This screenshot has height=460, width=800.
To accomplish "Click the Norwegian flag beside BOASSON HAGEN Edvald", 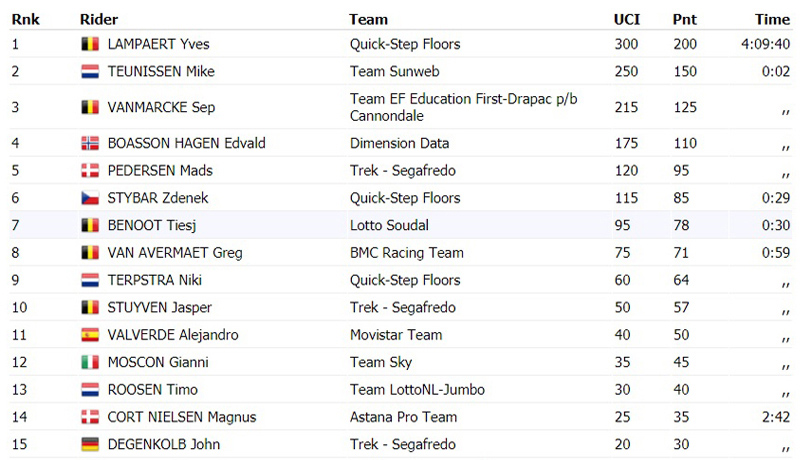I will click(x=90, y=143).
